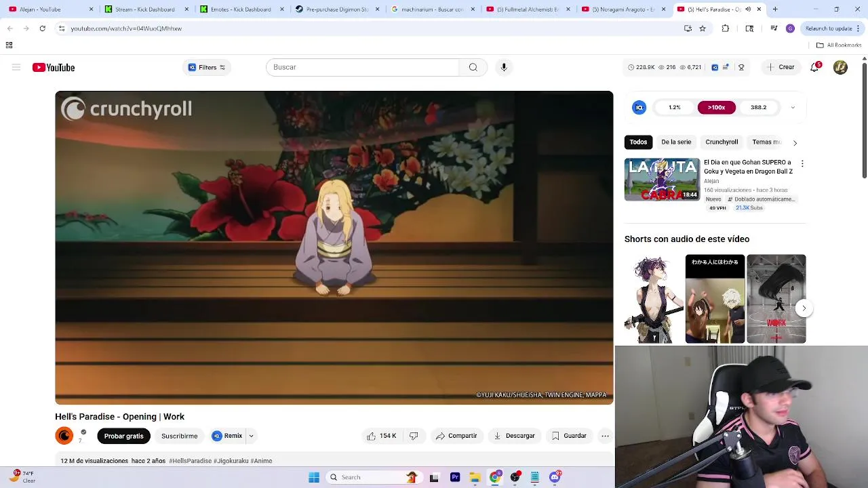
Task: Open options menu for the Gohan video
Action: (802, 163)
